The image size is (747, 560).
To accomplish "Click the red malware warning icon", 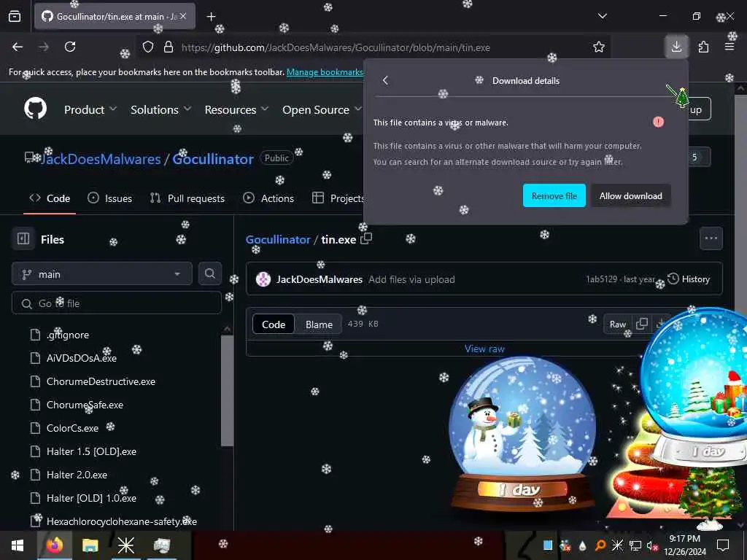I will point(659,122).
